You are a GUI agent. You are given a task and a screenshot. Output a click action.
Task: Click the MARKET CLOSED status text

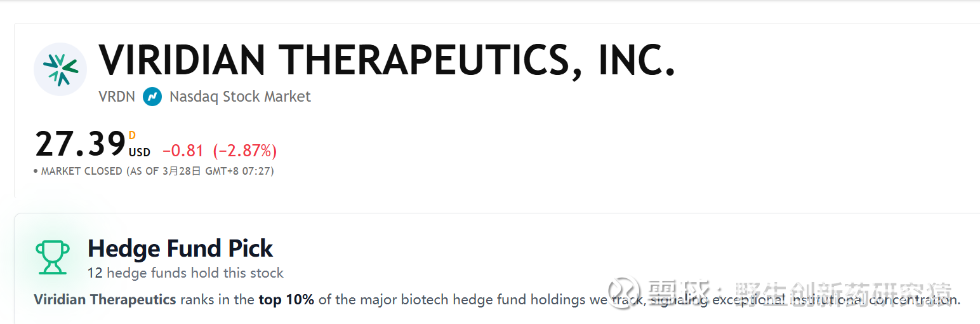point(81,172)
